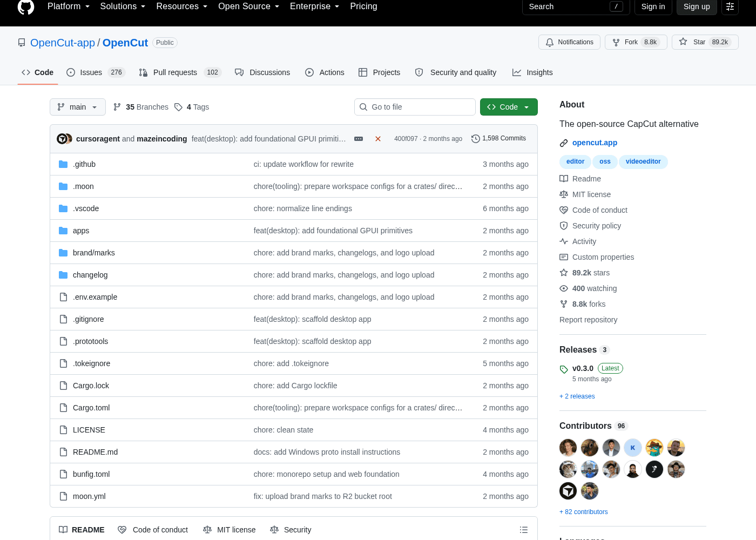Focus the Go to file search field
Viewport: 756px width, 540px height.
[415, 107]
